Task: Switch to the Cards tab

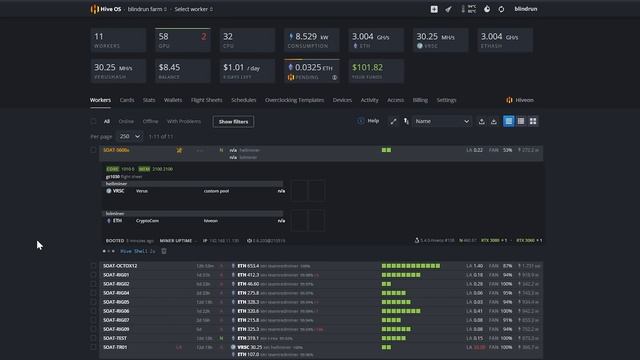Action: point(127,100)
